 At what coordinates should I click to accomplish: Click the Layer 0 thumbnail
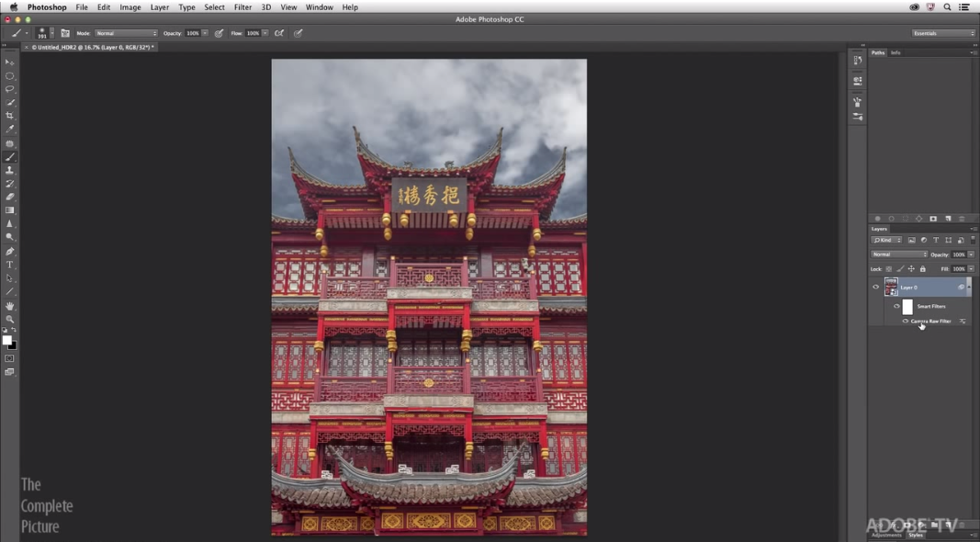pyautogui.click(x=891, y=288)
